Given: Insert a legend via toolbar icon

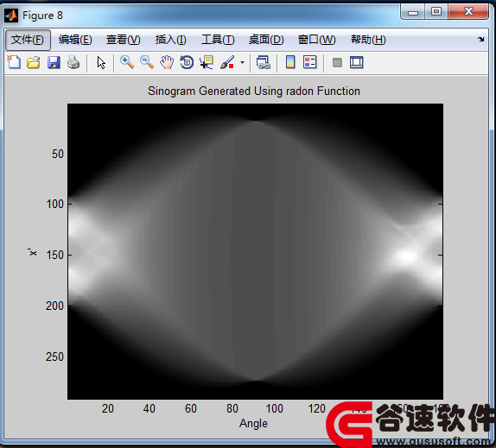Looking at the screenshot, I should coord(309,62).
